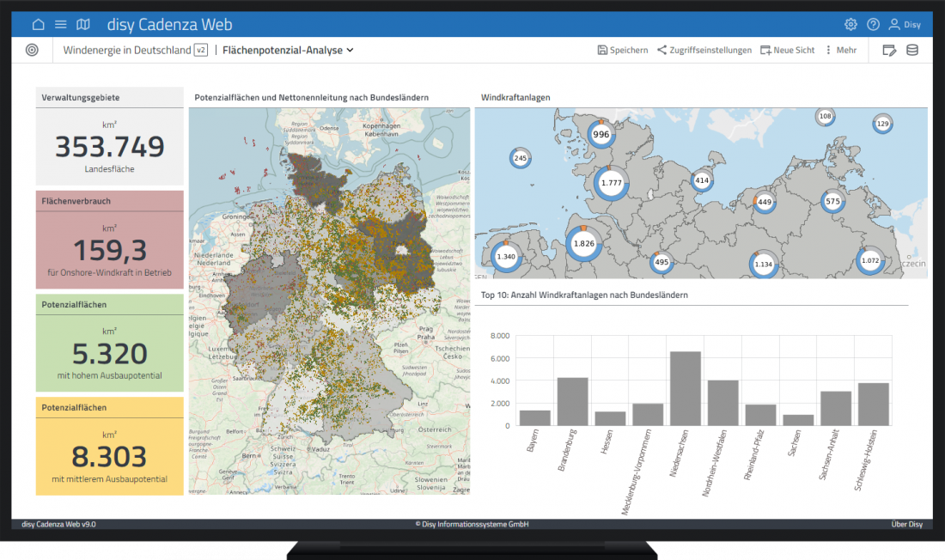Open the Über Disy link in the footer
Screen dimensions: 945x560
[905, 524]
